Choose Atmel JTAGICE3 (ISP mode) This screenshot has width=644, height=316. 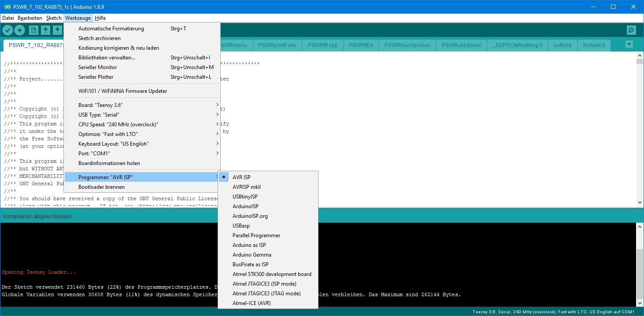(x=268, y=284)
